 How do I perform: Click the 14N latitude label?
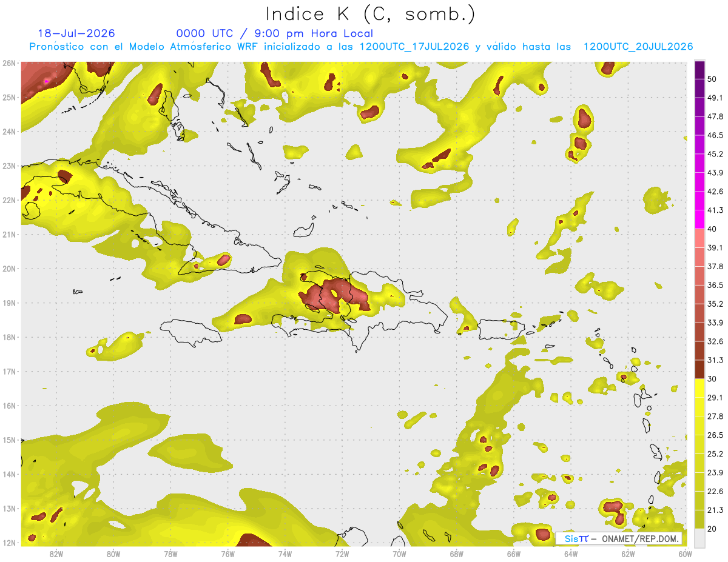8,474
